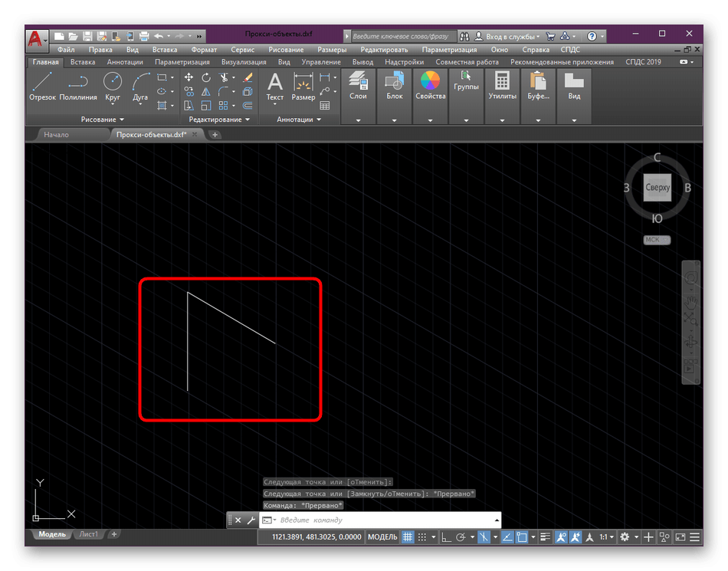Open the Блок (Block) panel
The height and width of the screenshot is (571, 728).
point(394,85)
